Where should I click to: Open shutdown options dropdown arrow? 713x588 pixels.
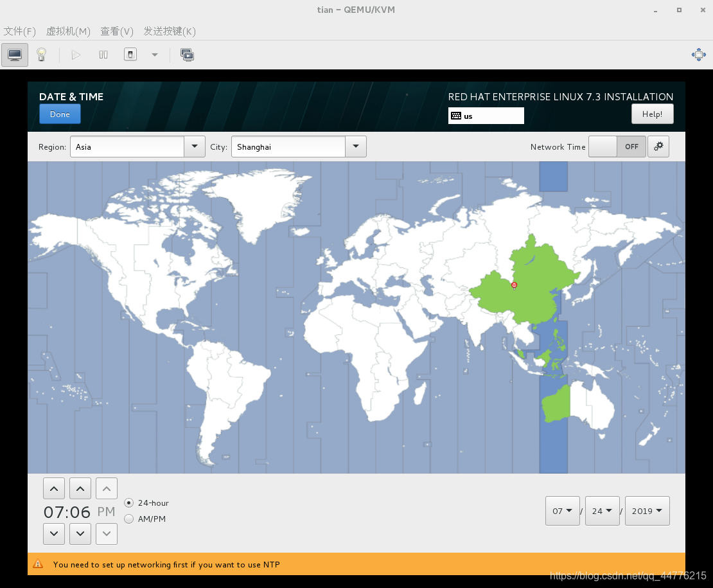155,55
